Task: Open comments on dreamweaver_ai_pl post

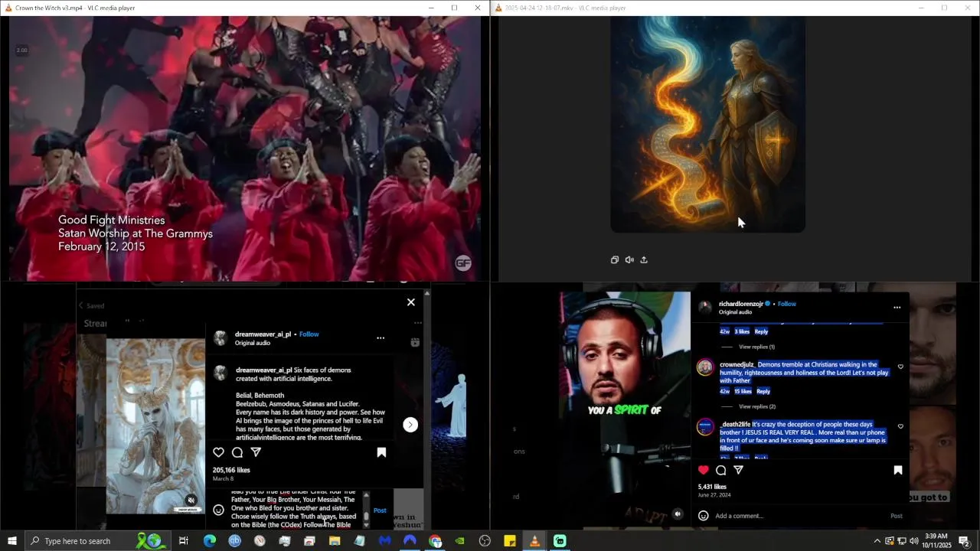Action: 237,452
